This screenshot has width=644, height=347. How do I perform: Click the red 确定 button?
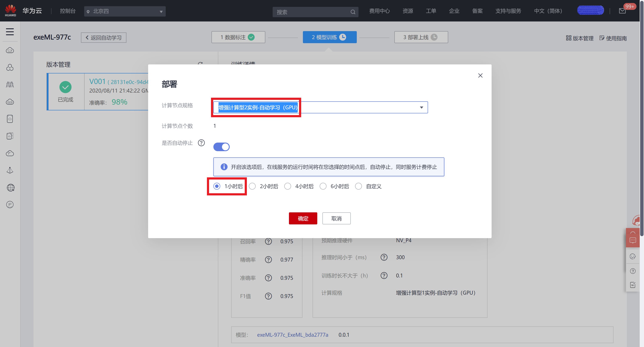[x=303, y=218]
